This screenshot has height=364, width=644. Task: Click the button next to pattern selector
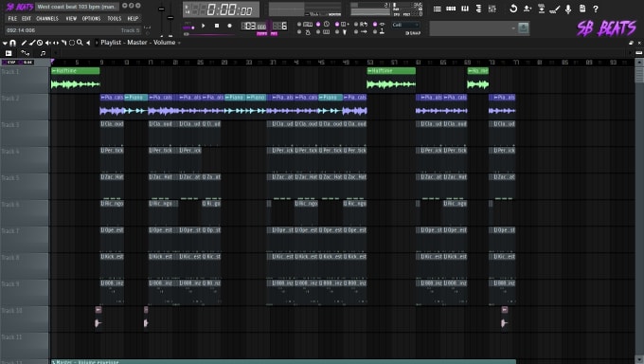[523, 28]
